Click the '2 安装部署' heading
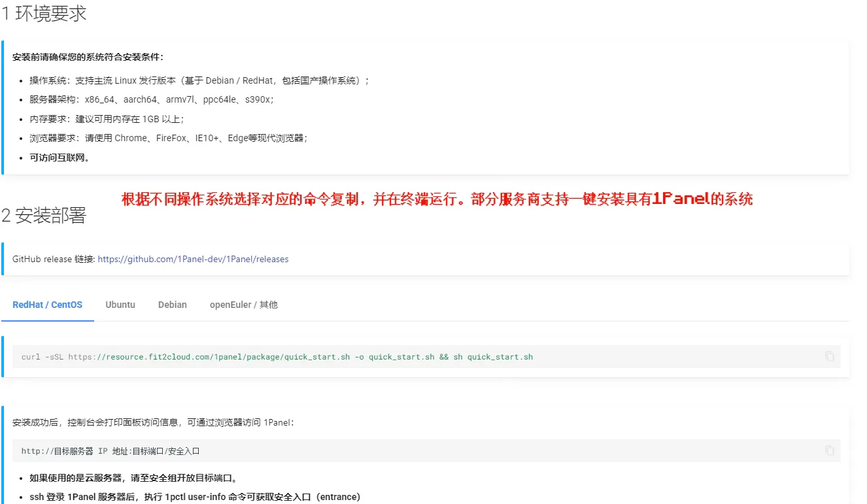Image resolution: width=867 pixels, height=504 pixels. (44, 216)
